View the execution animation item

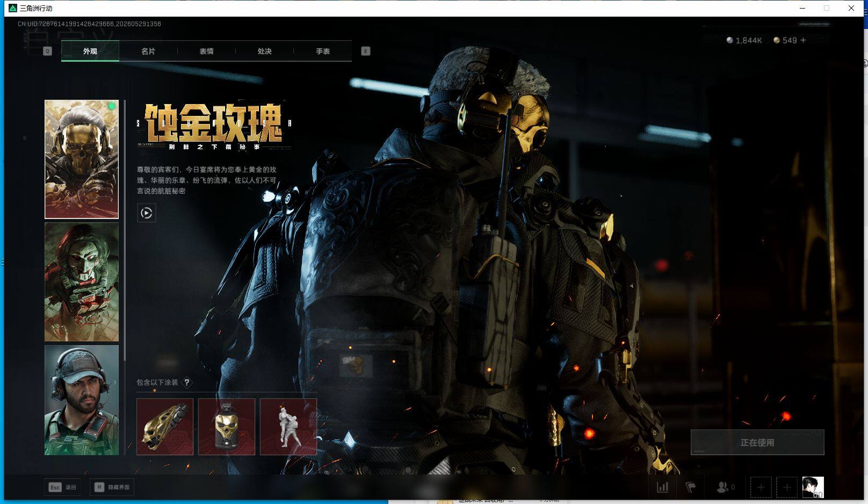288,427
